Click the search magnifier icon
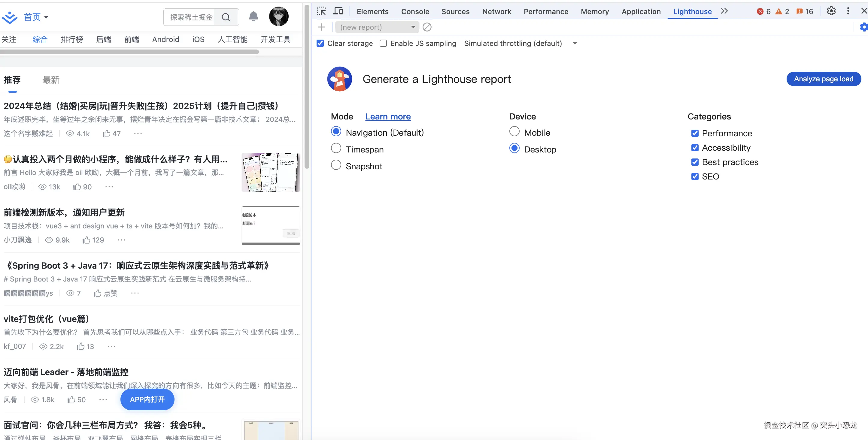 coord(226,17)
